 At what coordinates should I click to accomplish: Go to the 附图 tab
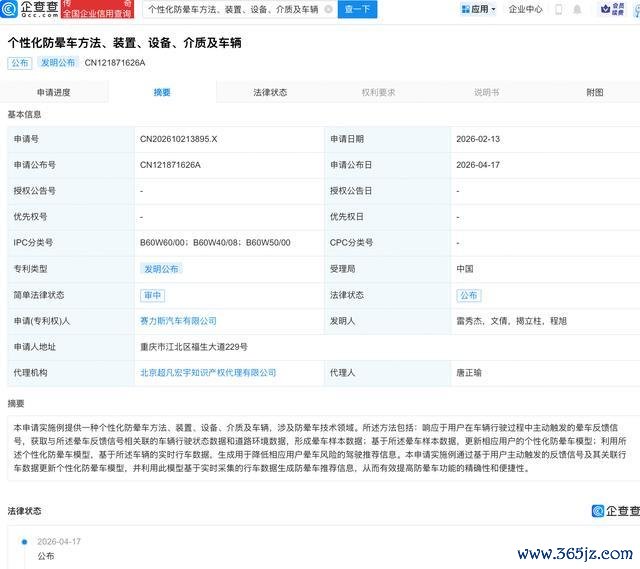click(x=595, y=92)
